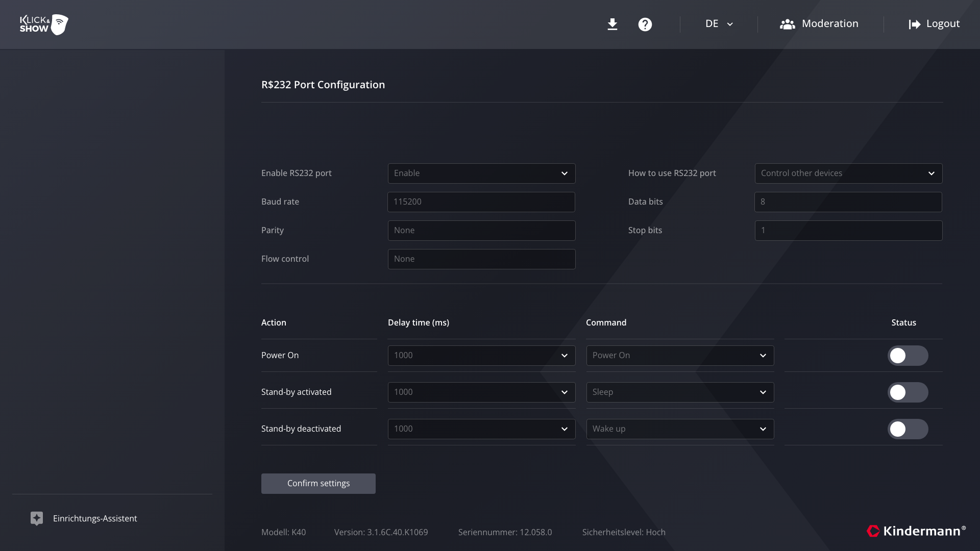Open Power On delay time dropdown
The height and width of the screenshot is (551, 980).
point(482,356)
